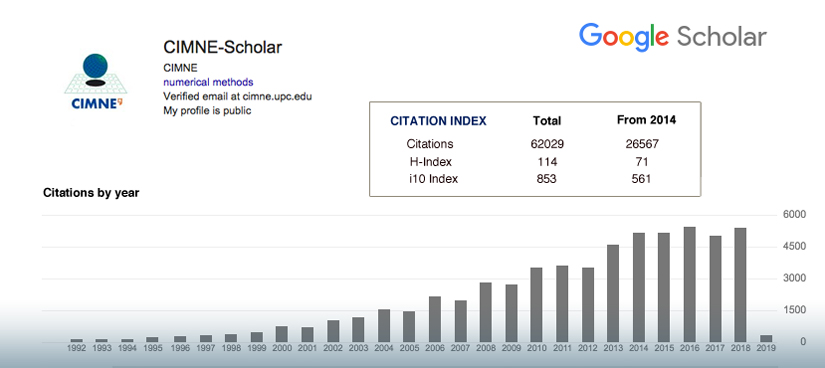Click the 1500 y-axis label

coord(796,310)
